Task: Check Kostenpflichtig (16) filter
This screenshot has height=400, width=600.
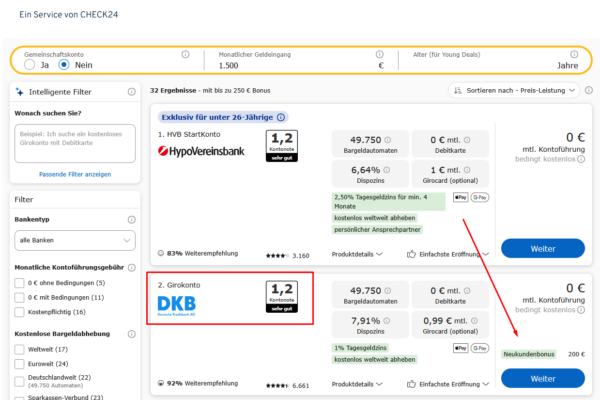Action: coord(19,312)
